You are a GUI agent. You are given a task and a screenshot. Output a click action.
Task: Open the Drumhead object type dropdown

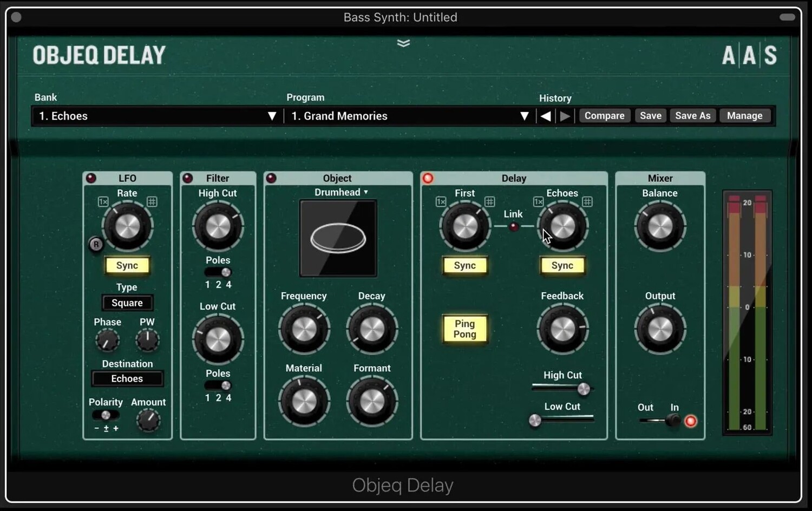[341, 192]
